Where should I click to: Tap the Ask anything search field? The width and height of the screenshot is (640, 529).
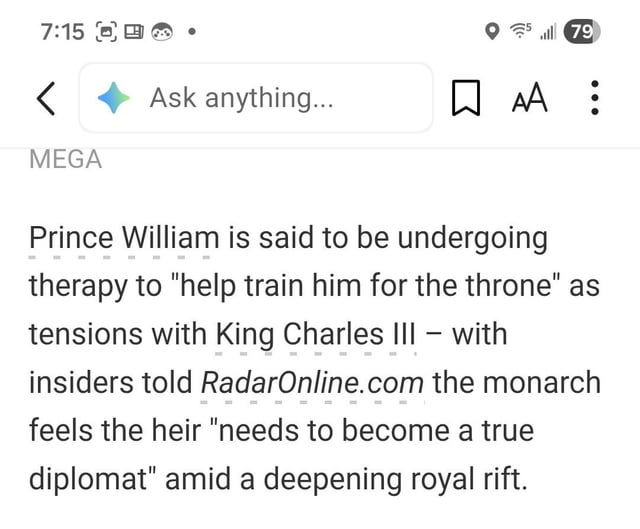coord(270,98)
